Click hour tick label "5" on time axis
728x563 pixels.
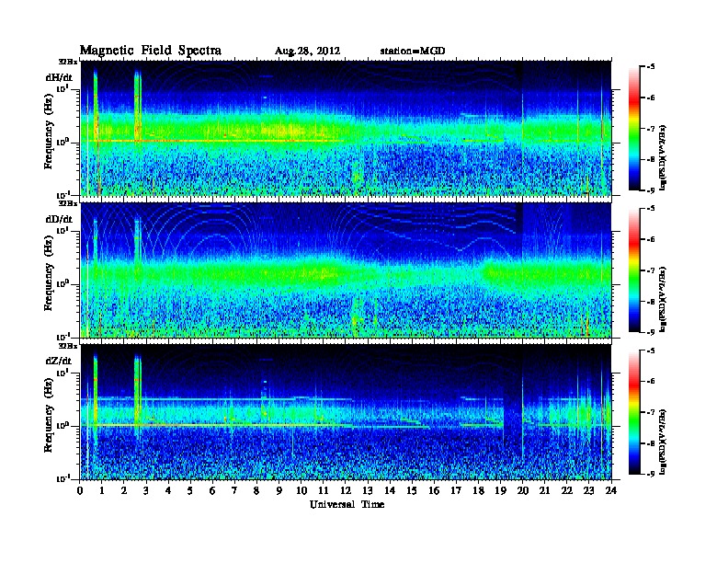190,490
